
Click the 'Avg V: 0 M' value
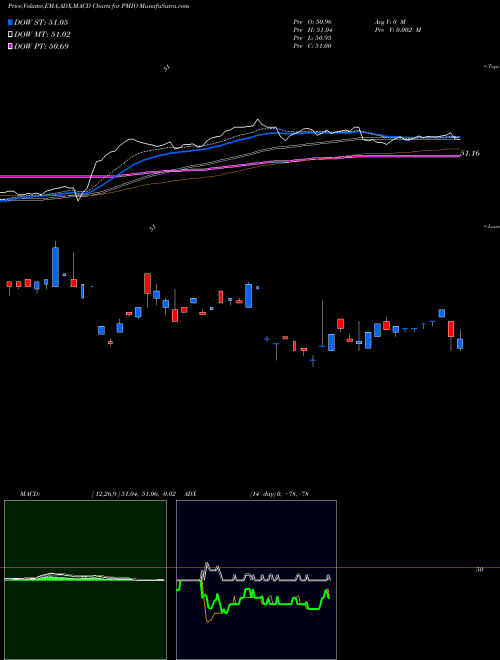(x=389, y=21)
